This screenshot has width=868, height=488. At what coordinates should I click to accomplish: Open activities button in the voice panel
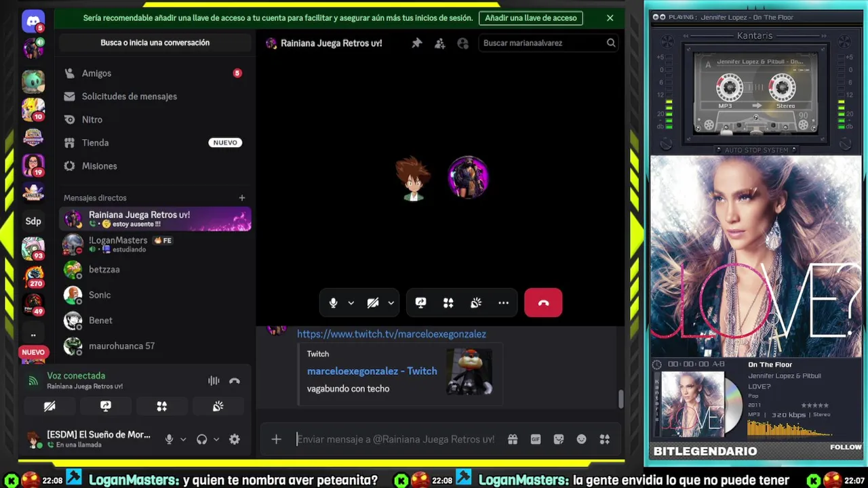(161, 406)
